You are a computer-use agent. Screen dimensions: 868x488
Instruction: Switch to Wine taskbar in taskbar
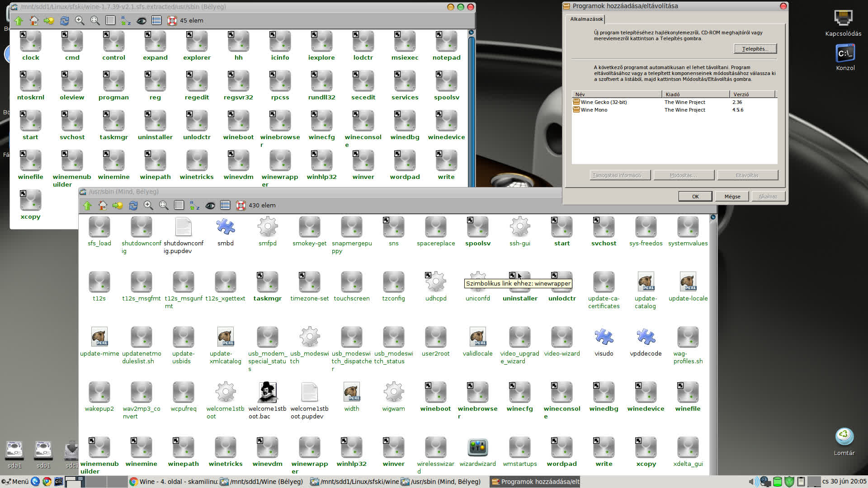pos(172,481)
